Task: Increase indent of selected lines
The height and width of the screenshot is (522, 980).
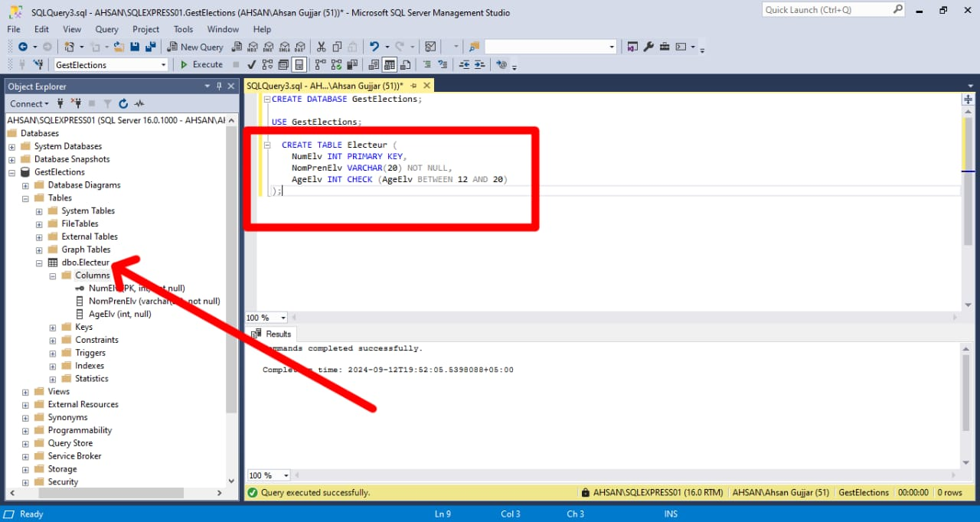Action: 480,64
